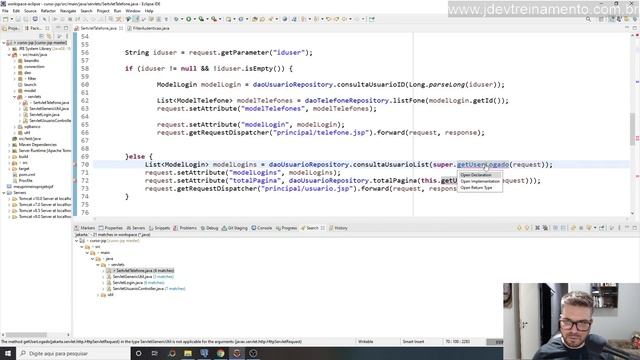The height and width of the screenshot is (360, 640).
Task: Expand the JRE System Library node
Action: tap(9, 49)
